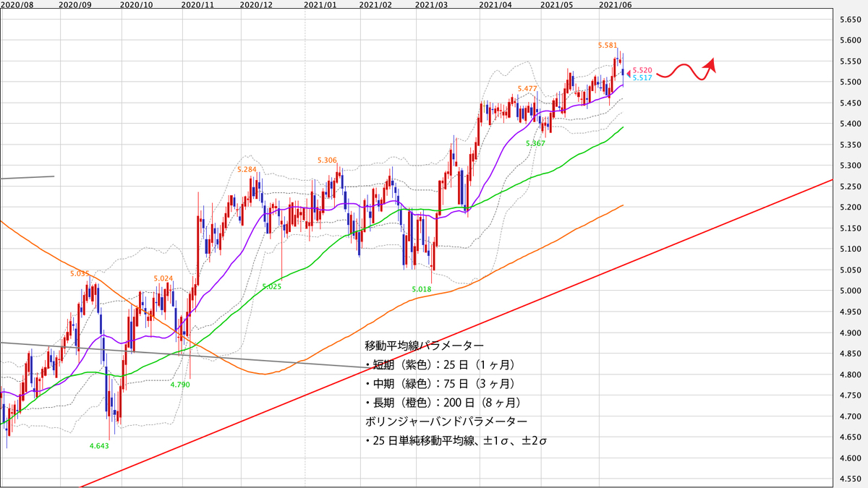Select the green 4.643 low annotation

[99, 446]
